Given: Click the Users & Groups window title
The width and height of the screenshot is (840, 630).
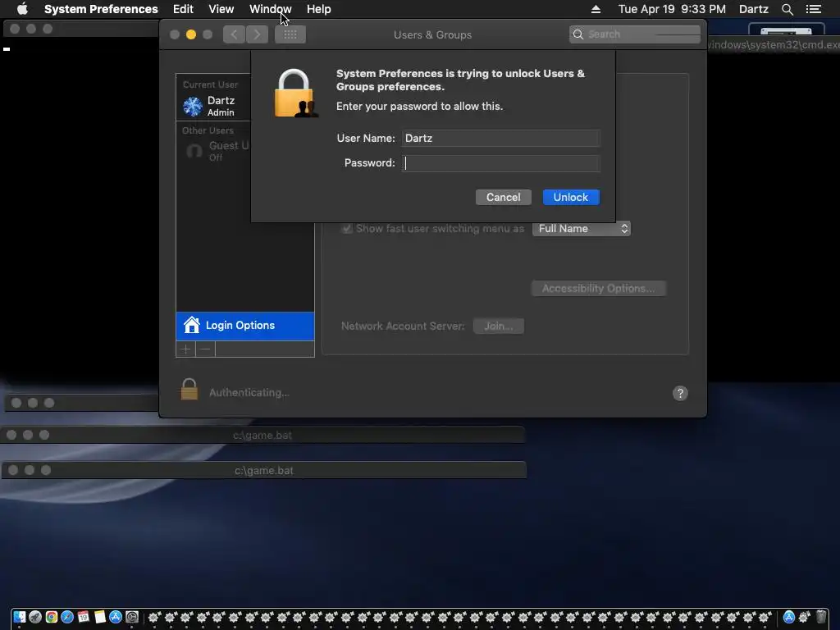Looking at the screenshot, I should (x=433, y=34).
